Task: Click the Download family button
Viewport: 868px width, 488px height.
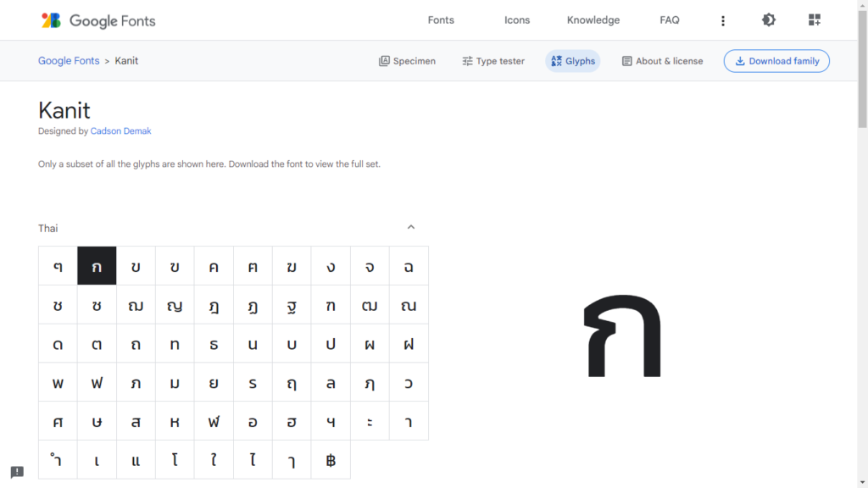Action: 776,61
